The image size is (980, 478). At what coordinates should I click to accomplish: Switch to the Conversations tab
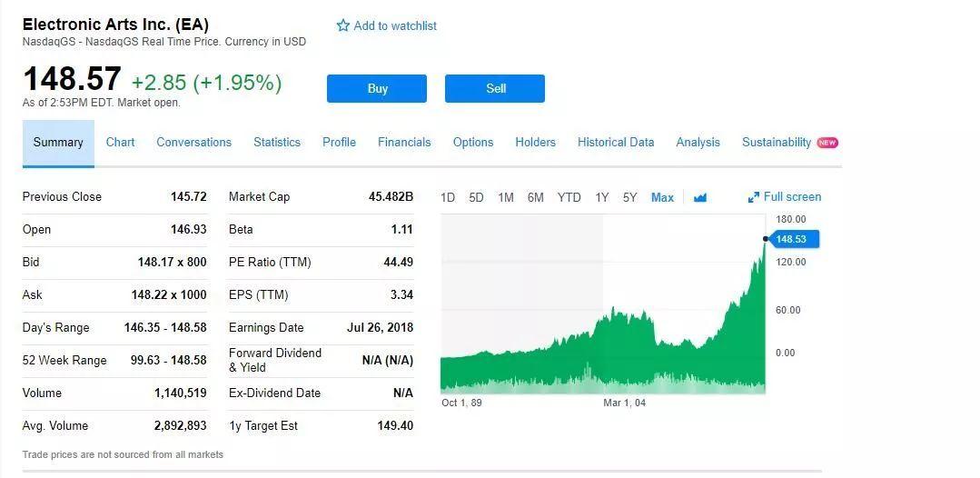tap(193, 142)
